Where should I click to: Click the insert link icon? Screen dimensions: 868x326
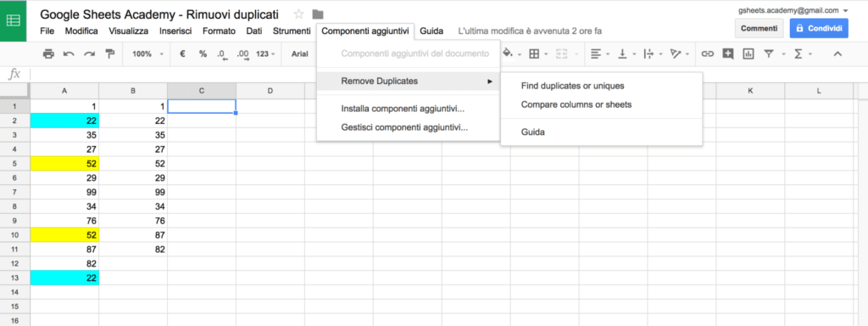click(x=707, y=53)
